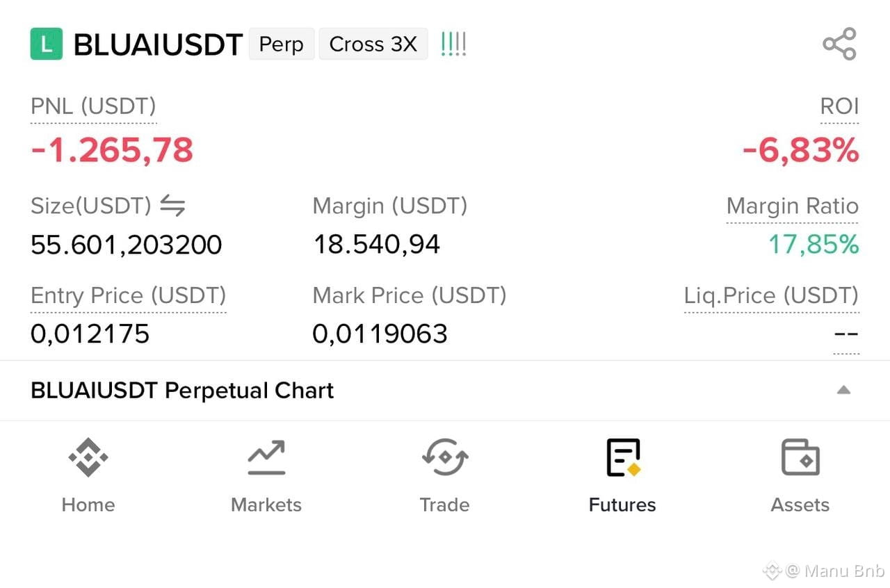Go to the Markets chart icon
The image size is (890, 588).
coord(266,457)
